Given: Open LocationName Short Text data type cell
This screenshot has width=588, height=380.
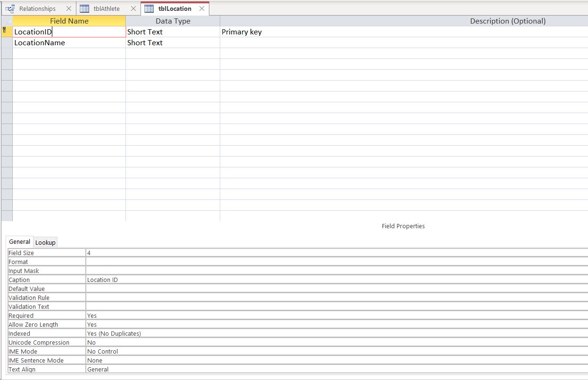Looking at the screenshot, I should pos(173,42).
